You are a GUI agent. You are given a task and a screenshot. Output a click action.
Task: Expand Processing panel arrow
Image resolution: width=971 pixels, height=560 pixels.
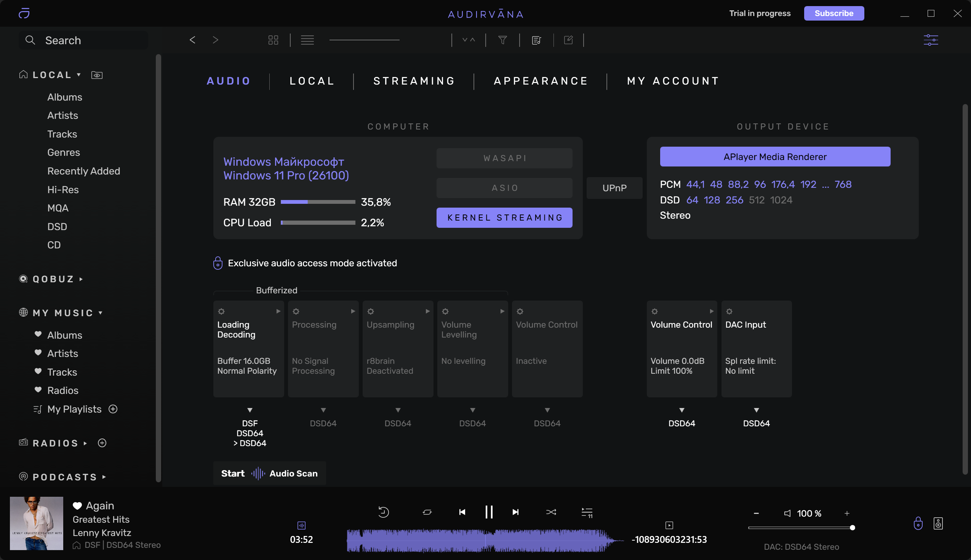tap(353, 311)
